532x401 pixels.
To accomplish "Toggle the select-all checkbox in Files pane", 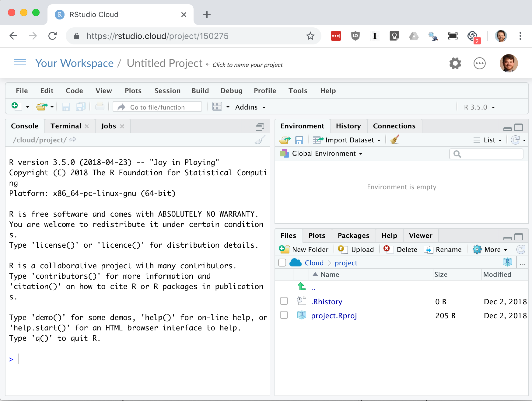I will (x=282, y=263).
